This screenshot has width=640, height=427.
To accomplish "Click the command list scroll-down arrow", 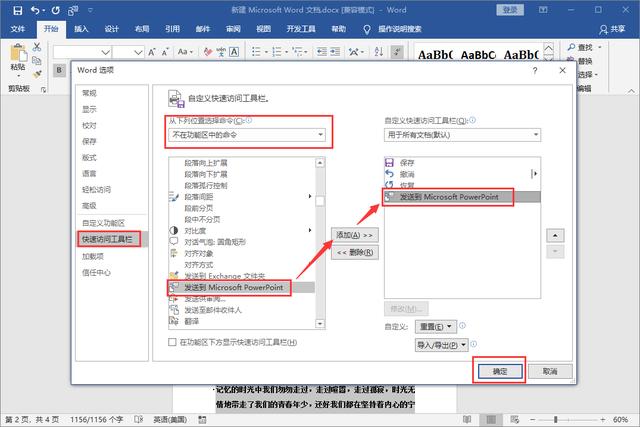I will click(x=320, y=324).
